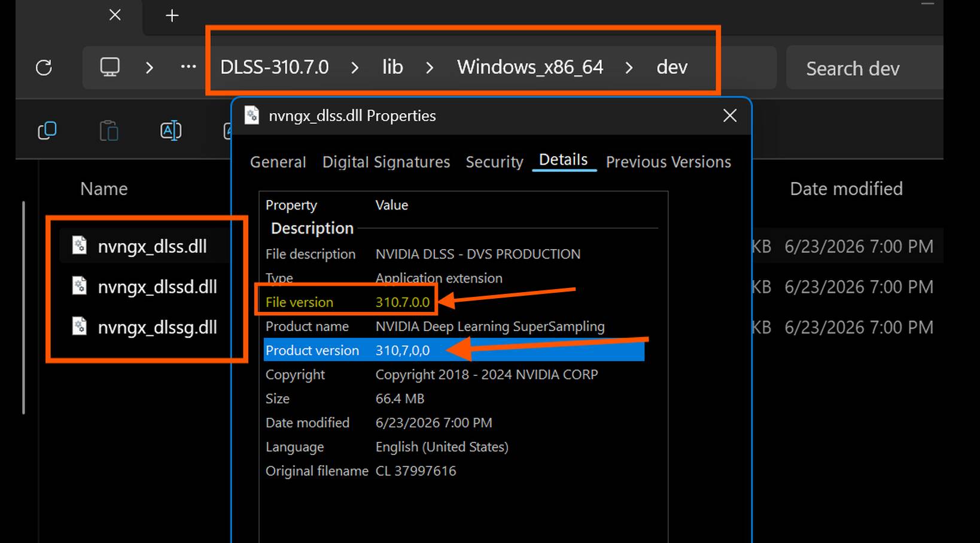This screenshot has width=980, height=543.
Task: Click the 310.7.0.0 file version value
Action: [403, 302]
